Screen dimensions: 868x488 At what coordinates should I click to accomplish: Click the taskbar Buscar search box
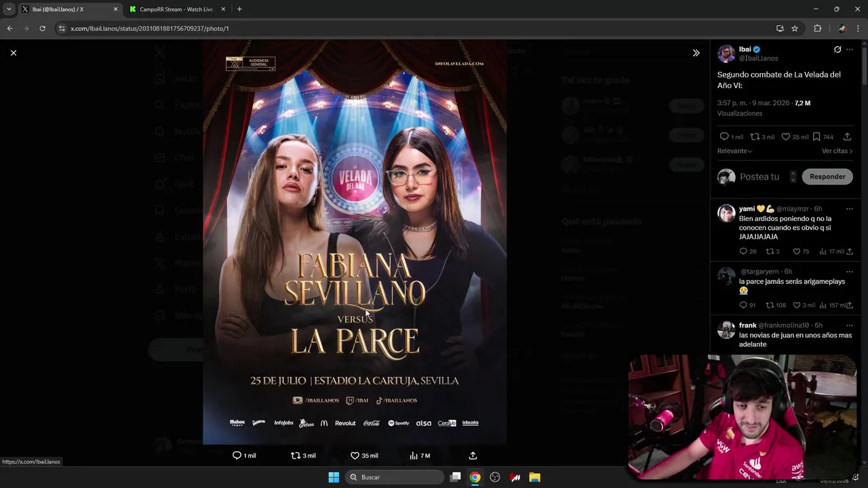(x=395, y=477)
